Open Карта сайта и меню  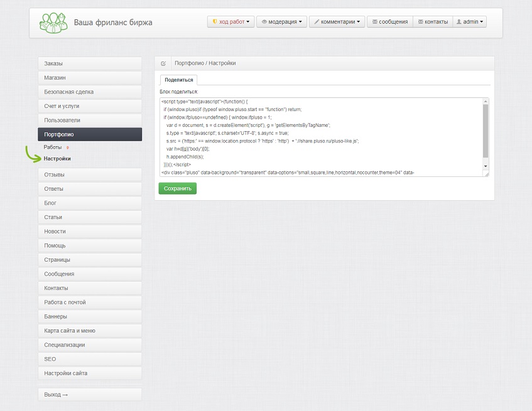(90, 331)
